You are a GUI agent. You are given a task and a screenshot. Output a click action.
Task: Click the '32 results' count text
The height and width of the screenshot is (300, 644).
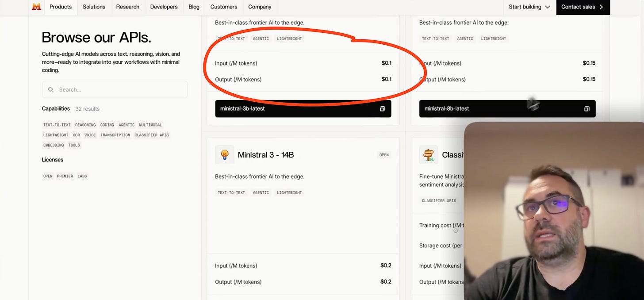pos(88,109)
